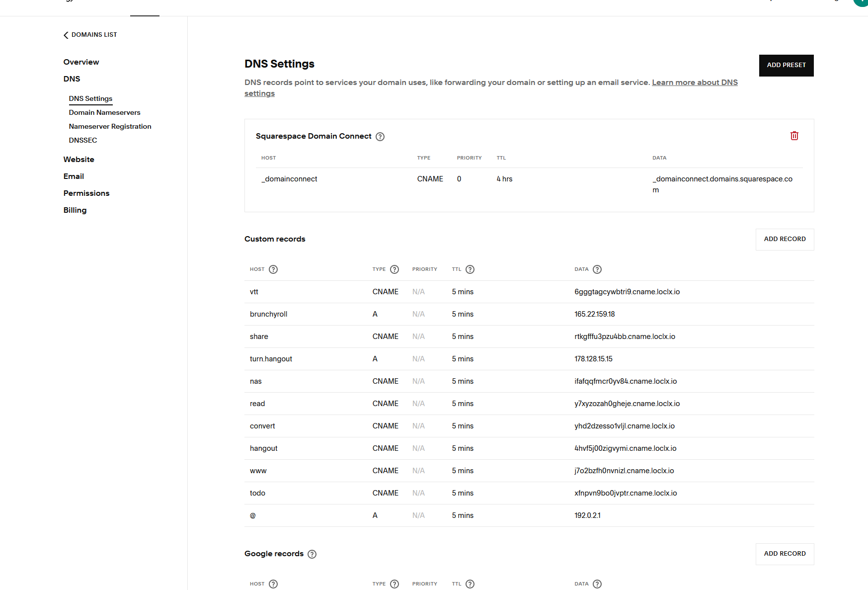This screenshot has height=590, width=868.
Task: Expand the Website sidebar section
Action: (x=79, y=160)
